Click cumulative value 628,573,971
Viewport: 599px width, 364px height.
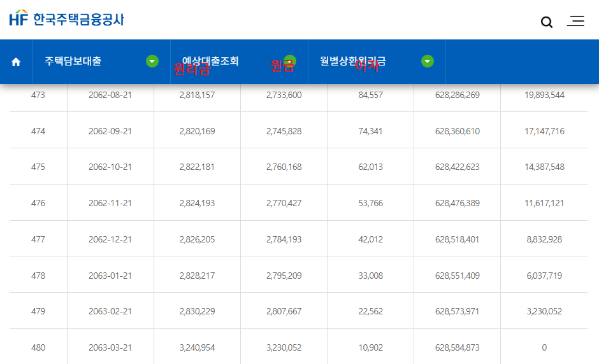click(x=458, y=311)
